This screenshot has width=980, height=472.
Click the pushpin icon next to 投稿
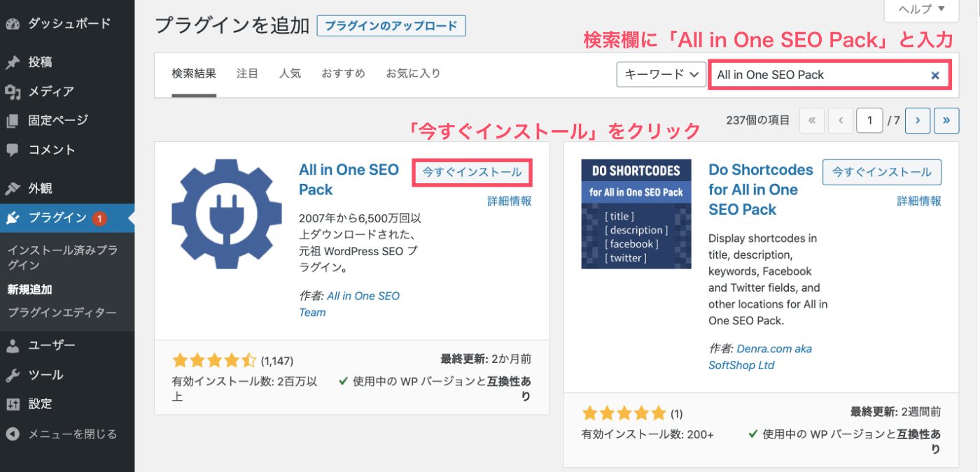(x=13, y=62)
